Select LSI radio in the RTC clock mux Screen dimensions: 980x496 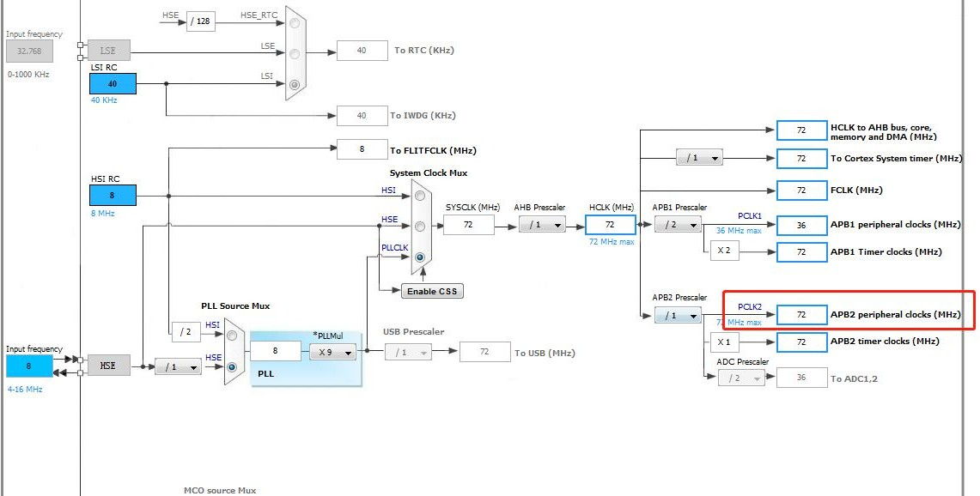point(295,84)
